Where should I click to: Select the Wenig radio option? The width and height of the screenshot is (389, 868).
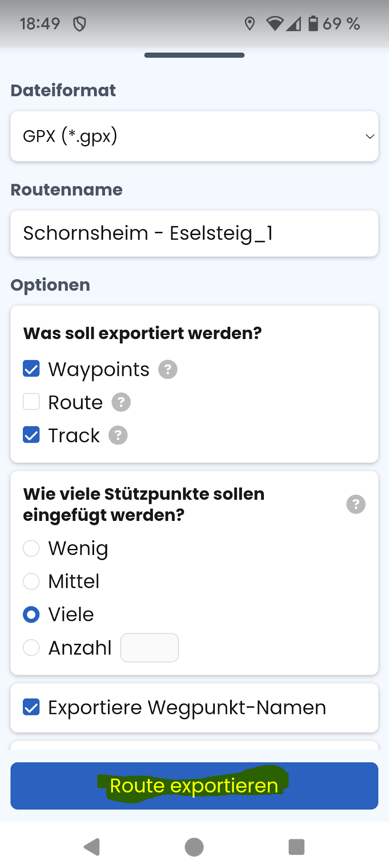tap(31, 548)
